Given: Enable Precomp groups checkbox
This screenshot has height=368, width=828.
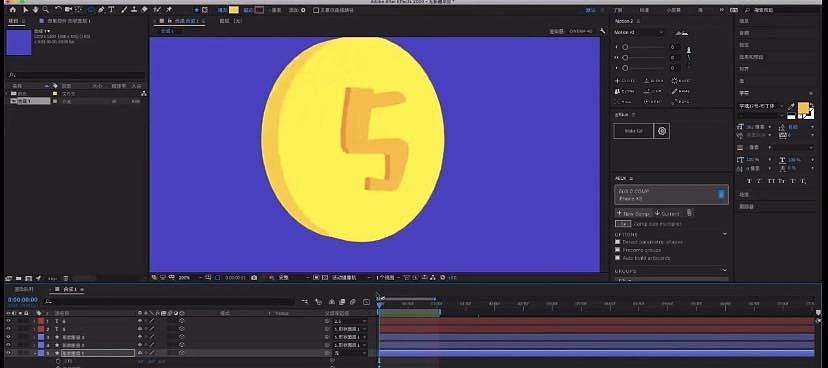Looking at the screenshot, I should point(618,250).
